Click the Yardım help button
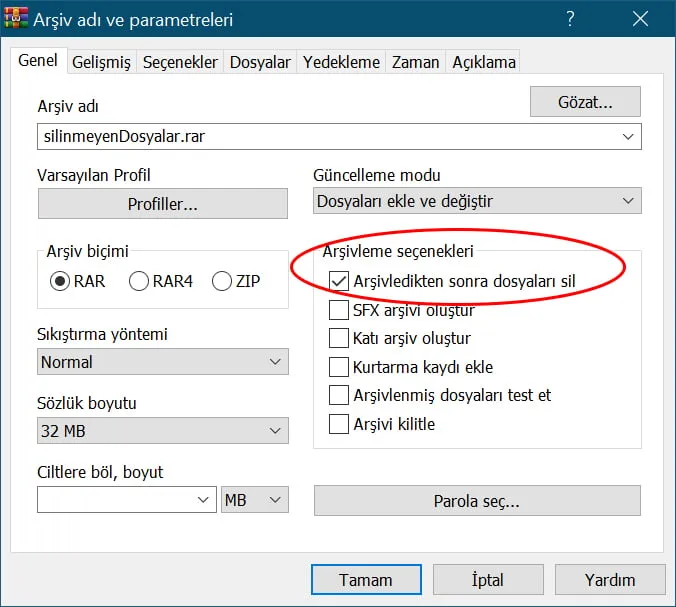 point(610,579)
